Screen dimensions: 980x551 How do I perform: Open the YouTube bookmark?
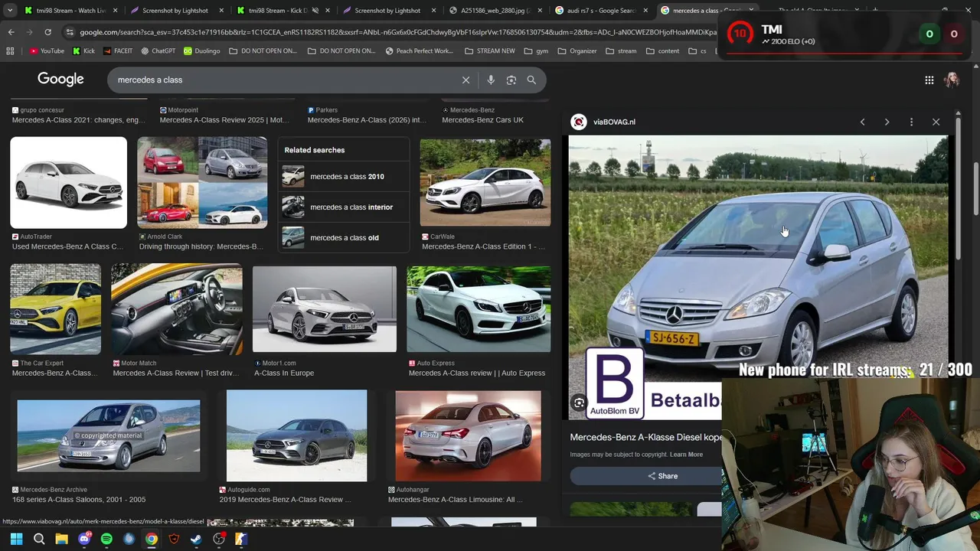pos(47,51)
